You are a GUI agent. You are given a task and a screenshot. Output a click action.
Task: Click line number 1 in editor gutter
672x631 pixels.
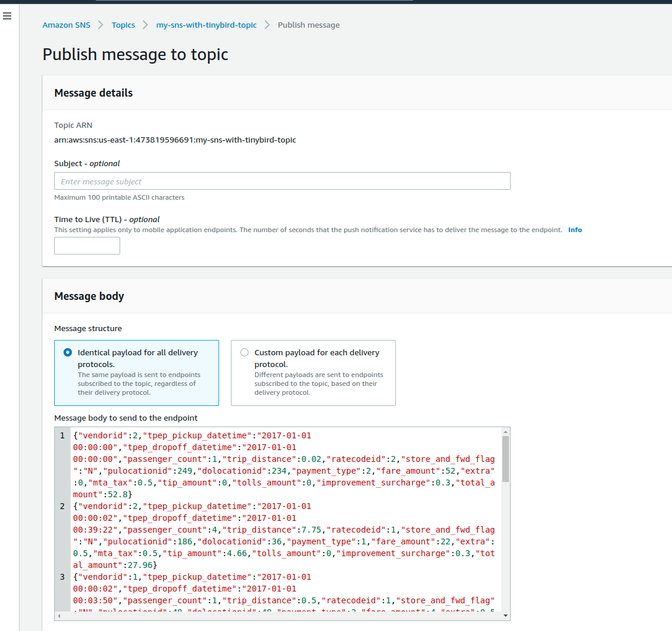click(x=62, y=436)
